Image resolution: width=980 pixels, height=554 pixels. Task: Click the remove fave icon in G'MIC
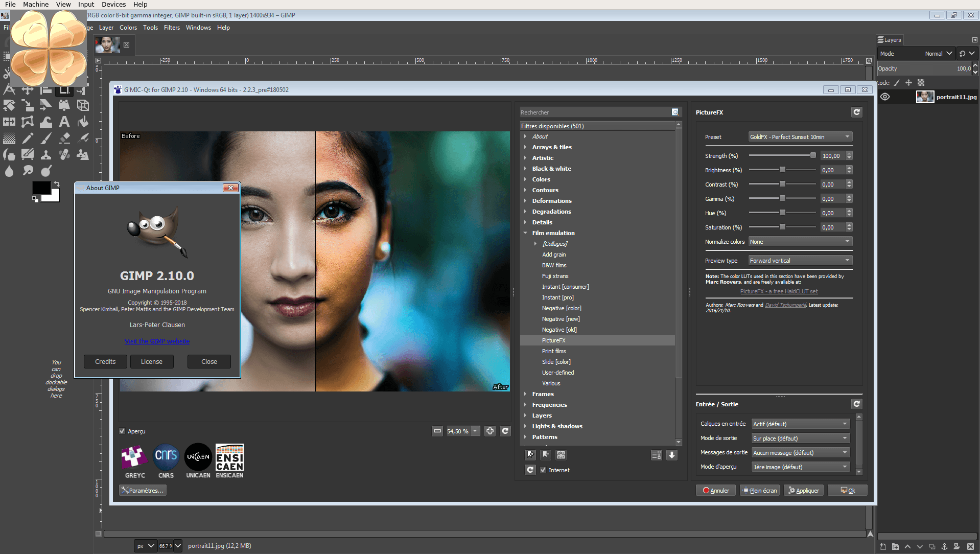pos(546,454)
